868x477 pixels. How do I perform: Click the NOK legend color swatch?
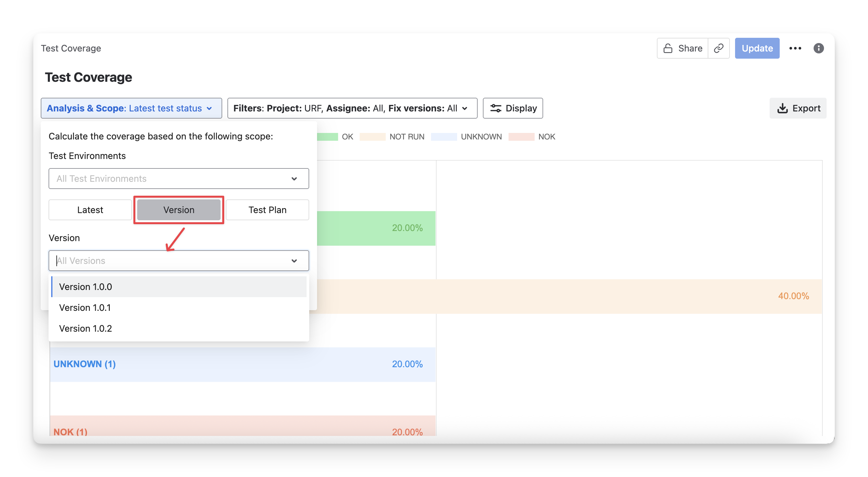(521, 137)
